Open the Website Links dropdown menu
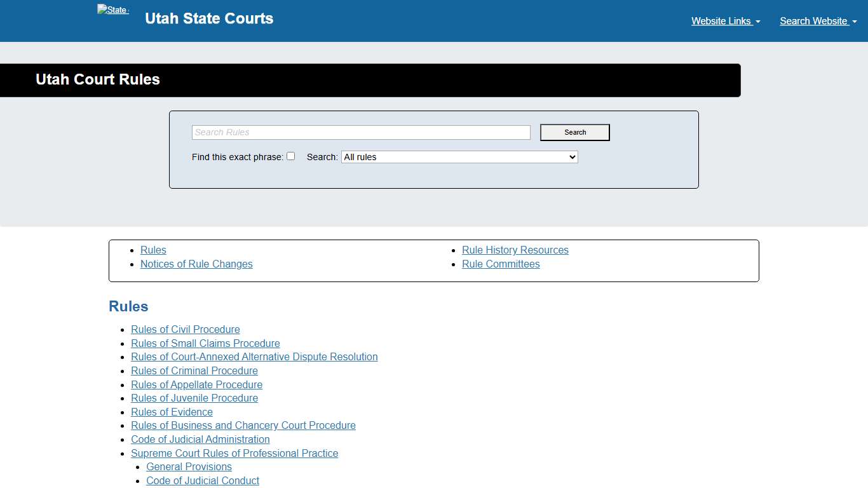The height and width of the screenshot is (488, 868). point(725,21)
